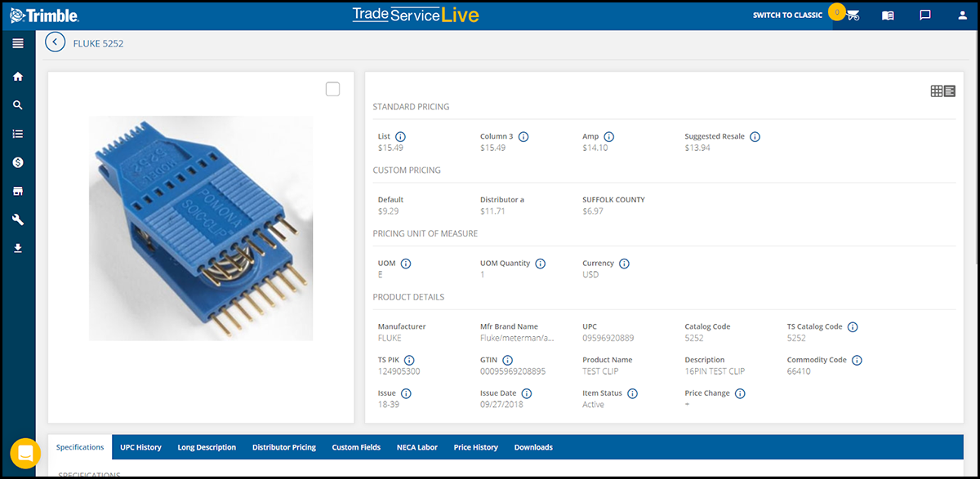
Task: Click the Commodity Code value 66410
Action: 799,371
